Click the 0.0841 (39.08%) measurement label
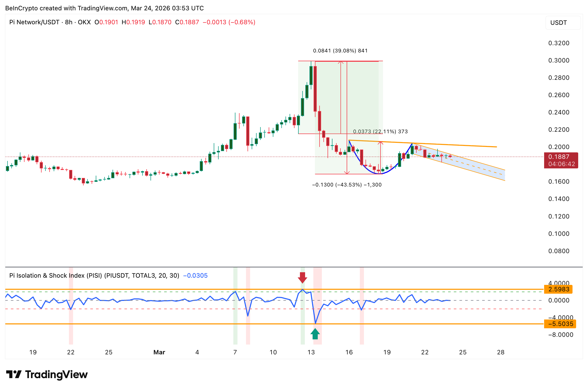 (x=340, y=51)
